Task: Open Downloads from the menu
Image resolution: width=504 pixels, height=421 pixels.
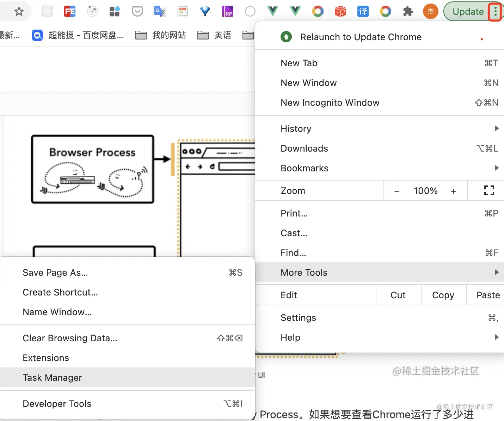Action: (x=380, y=148)
